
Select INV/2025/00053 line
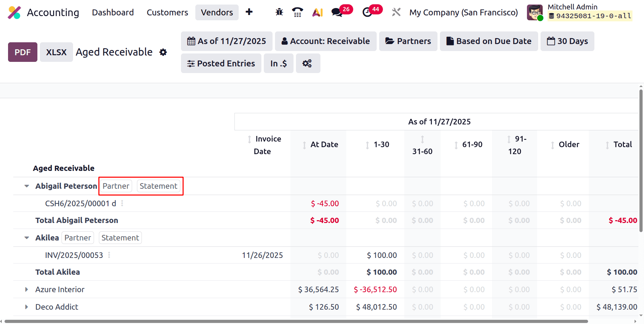(74, 255)
